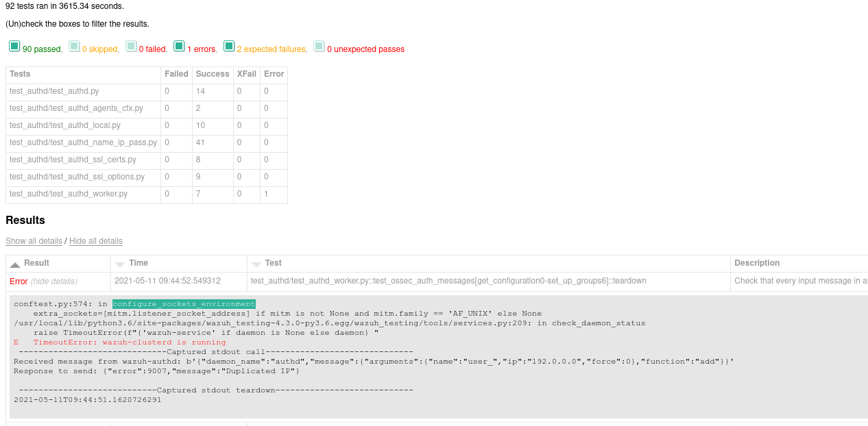Toggle the '0 skipped' filter checkbox
The height and width of the screenshot is (426, 868).
[x=74, y=47]
